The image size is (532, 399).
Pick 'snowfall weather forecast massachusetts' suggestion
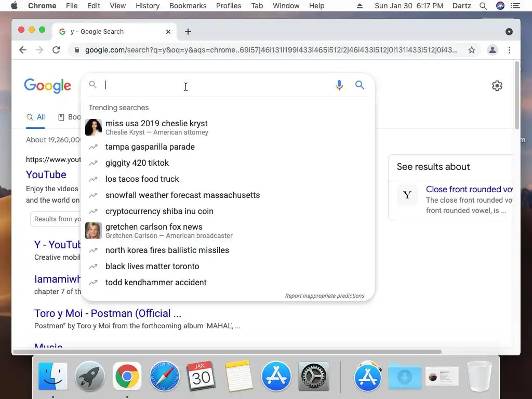228,195
